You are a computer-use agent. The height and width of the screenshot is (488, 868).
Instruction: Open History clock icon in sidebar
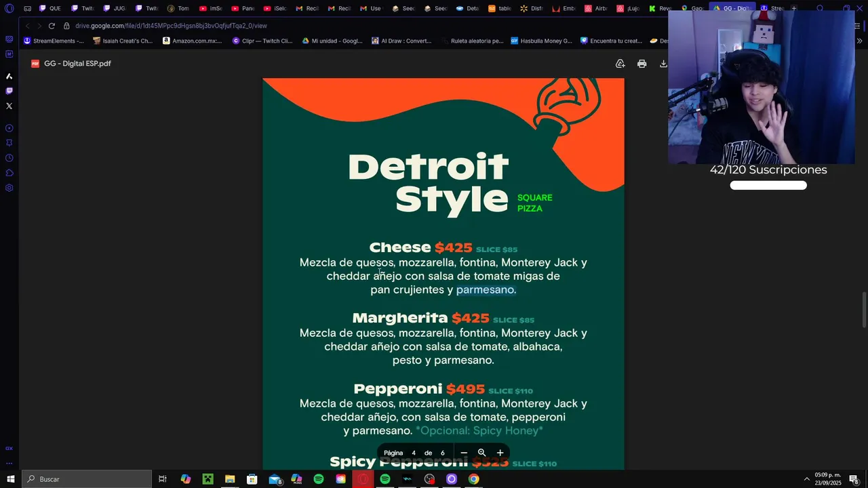click(9, 158)
